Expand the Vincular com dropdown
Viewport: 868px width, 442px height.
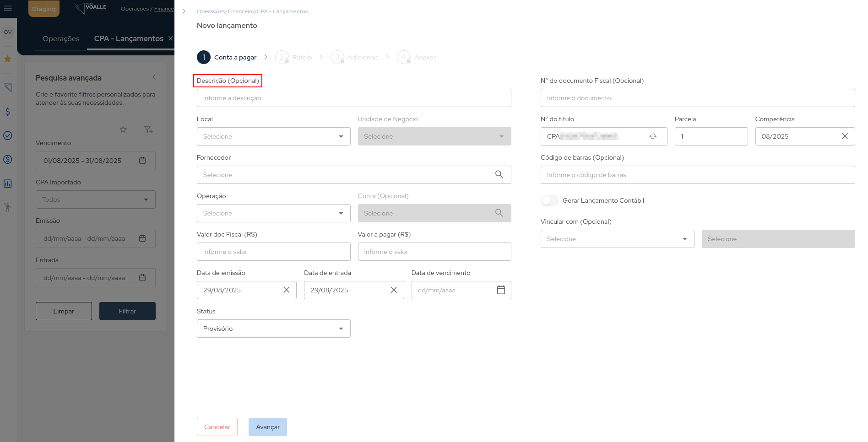point(617,239)
